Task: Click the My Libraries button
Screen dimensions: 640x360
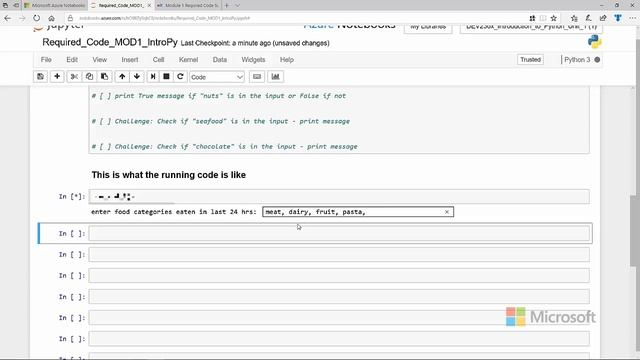Action: point(428,27)
